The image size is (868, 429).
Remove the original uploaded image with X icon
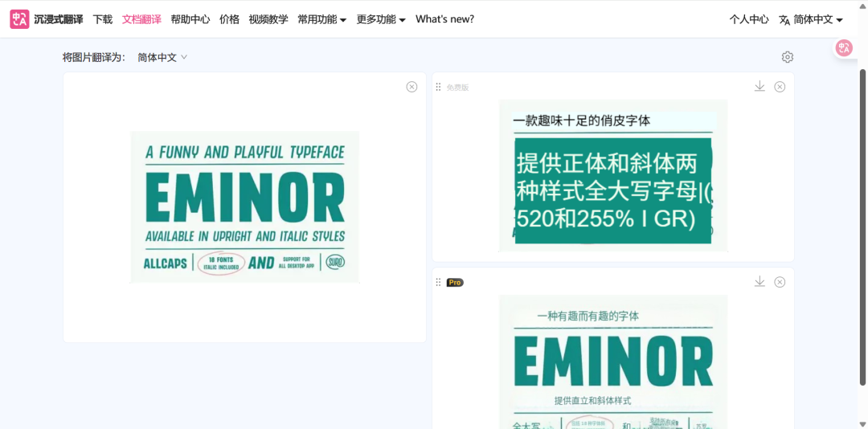411,87
